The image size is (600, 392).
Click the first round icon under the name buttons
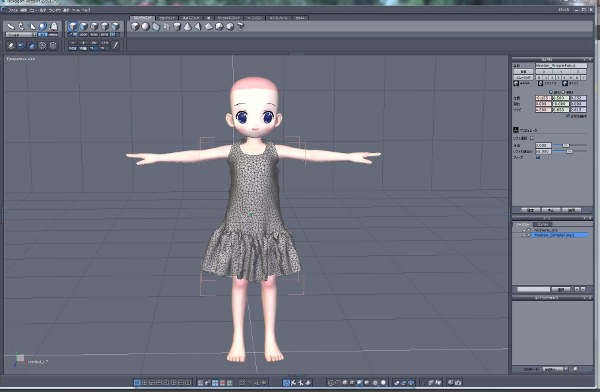click(516, 83)
